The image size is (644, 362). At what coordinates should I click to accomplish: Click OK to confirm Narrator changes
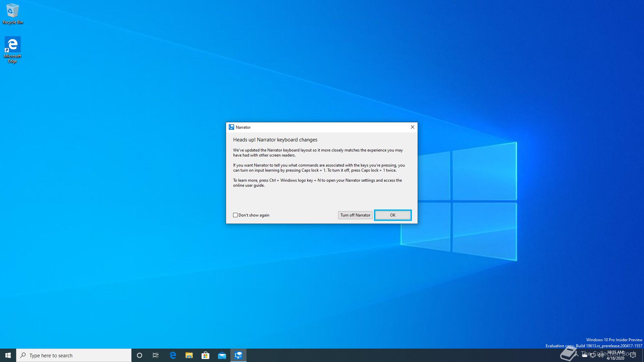click(393, 215)
